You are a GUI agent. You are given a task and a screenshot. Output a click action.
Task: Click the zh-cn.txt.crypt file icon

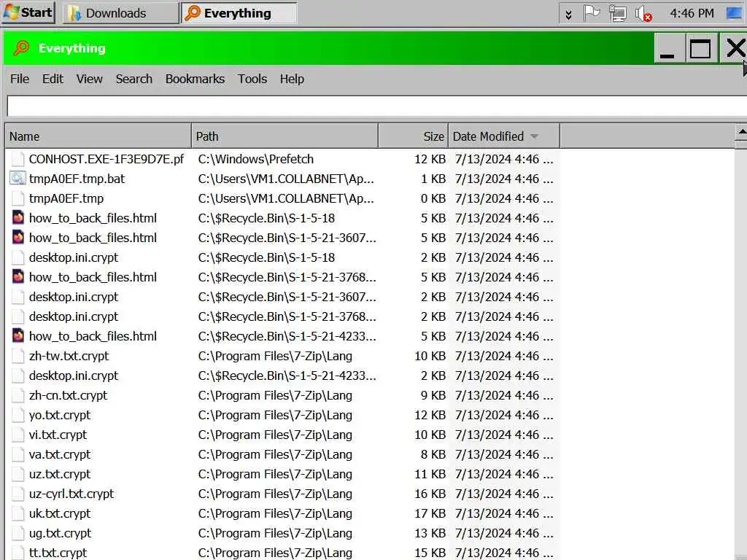pos(18,395)
